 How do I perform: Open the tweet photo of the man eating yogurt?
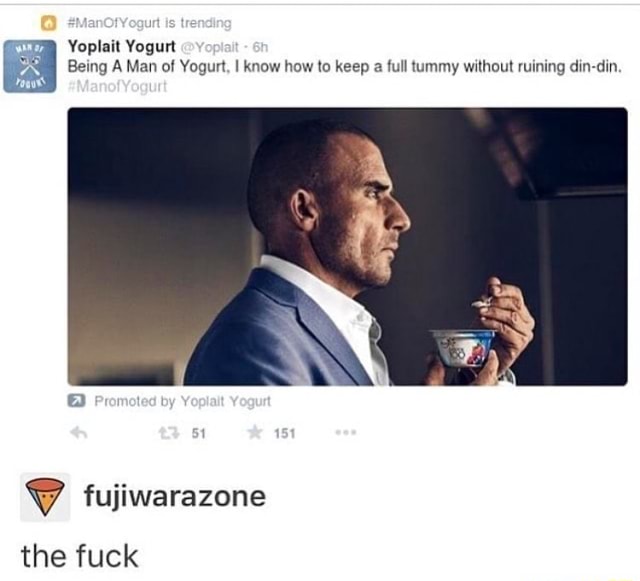[x=347, y=246]
